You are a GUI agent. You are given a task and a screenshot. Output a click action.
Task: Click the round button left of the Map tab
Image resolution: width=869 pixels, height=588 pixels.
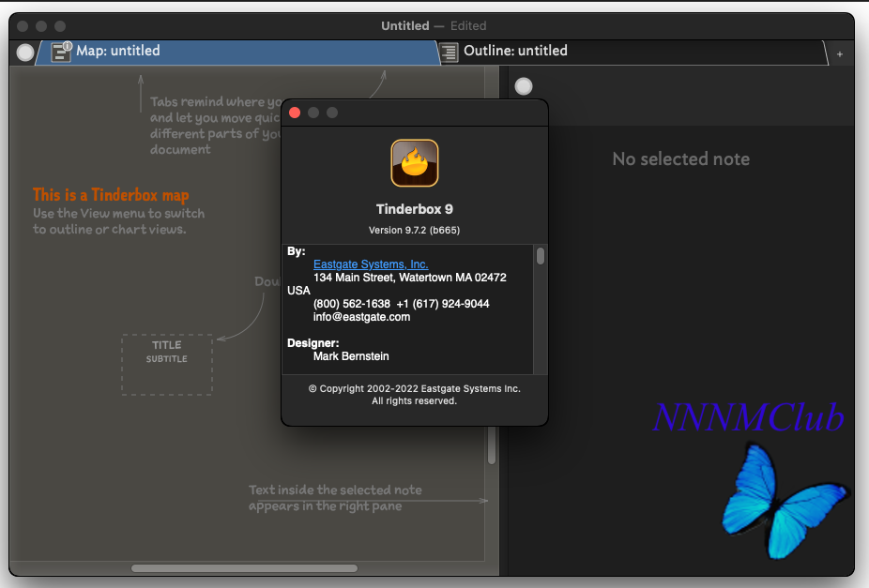[x=25, y=52]
